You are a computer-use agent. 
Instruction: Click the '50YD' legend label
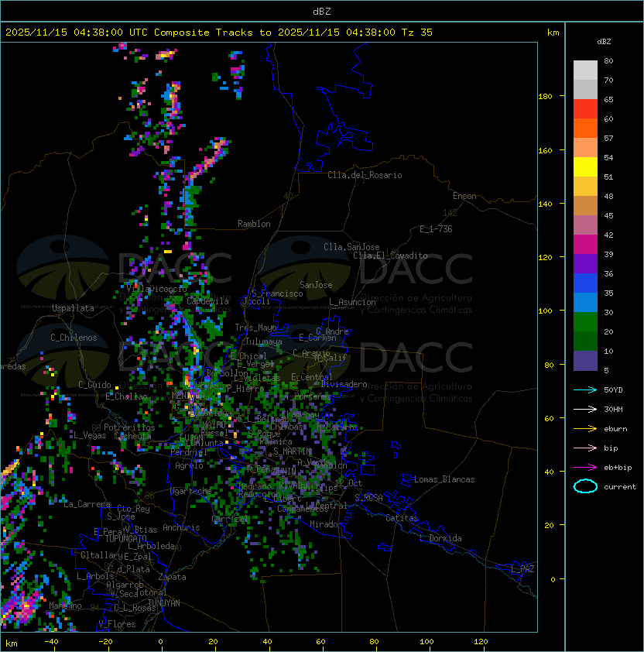pyautogui.click(x=613, y=390)
